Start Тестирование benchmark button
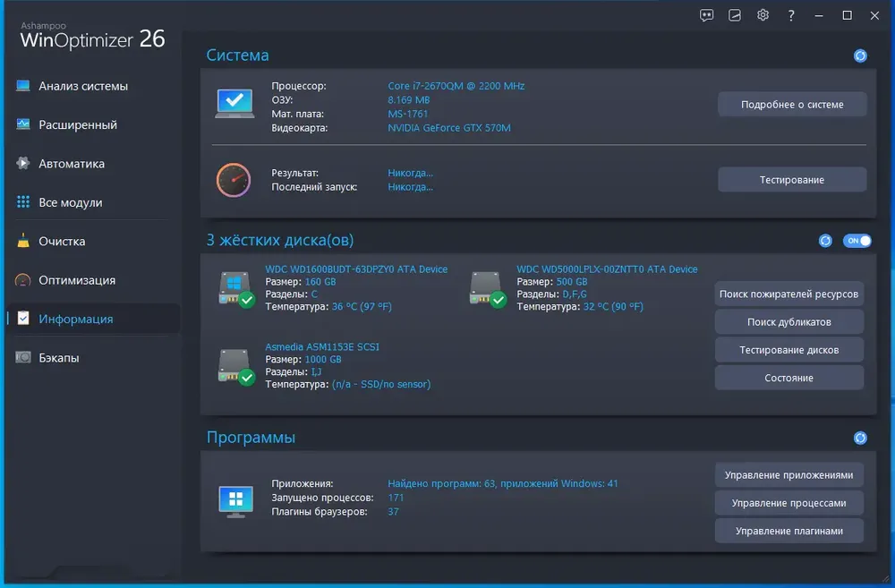Screen dimensions: 895x588 click(792, 180)
